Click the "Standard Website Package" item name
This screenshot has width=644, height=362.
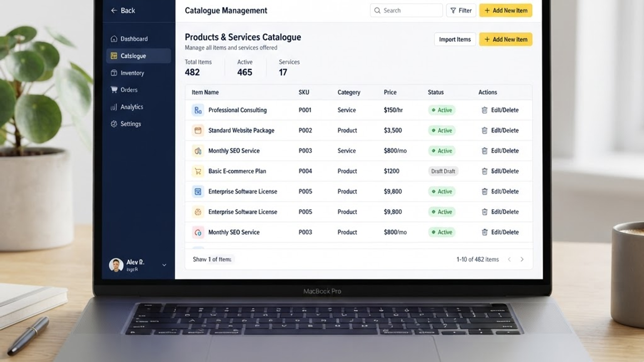[242, 130]
